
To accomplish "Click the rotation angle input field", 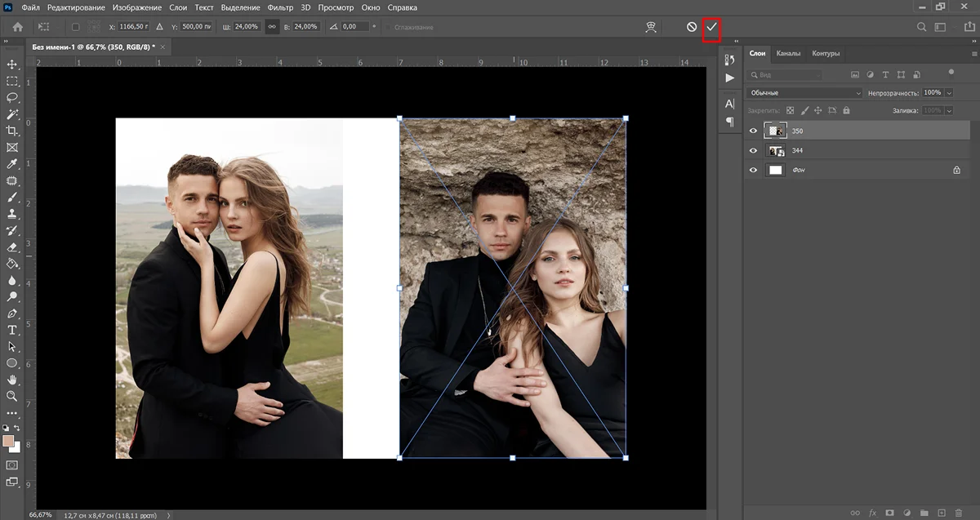I will click(354, 27).
